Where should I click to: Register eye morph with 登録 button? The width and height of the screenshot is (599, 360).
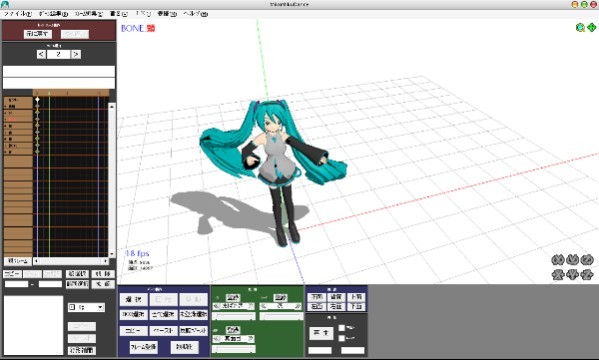(233, 297)
